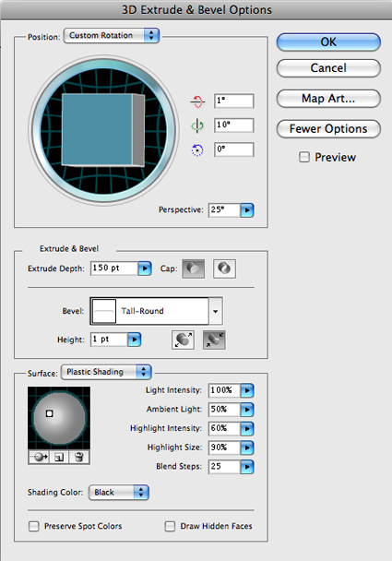Enable Preserve Spot Colors checkbox

point(33,526)
